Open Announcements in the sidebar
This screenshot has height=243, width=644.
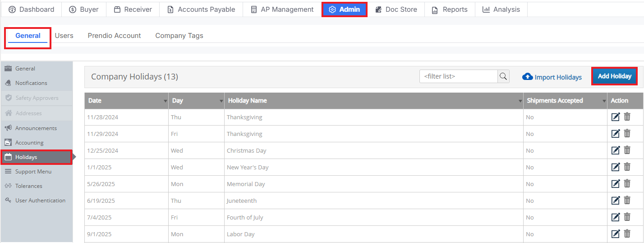pyautogui.click(x=37, y=128)
